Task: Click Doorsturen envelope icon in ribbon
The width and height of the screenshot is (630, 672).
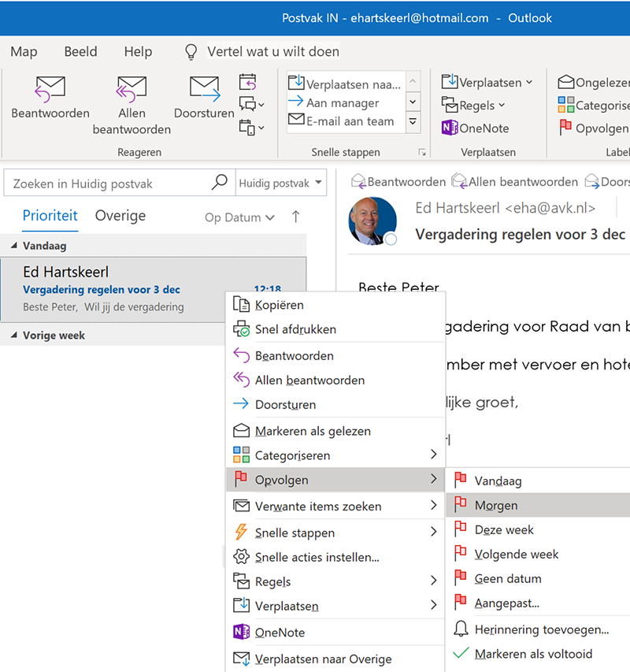Action: coord(204,89)
